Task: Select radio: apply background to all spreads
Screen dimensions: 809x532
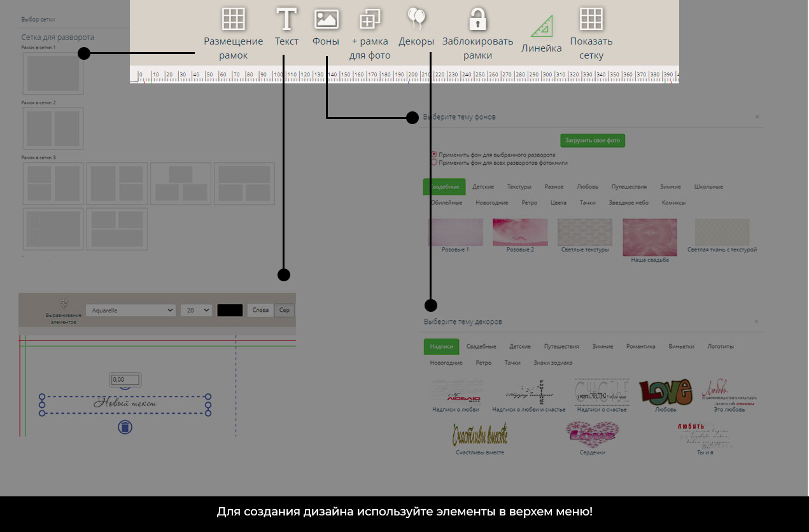Action: [434, 162]
